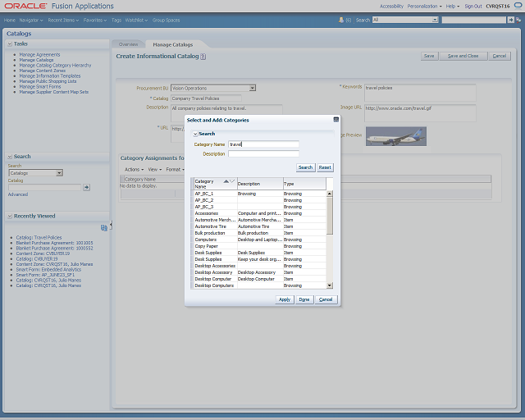The image size is (525, 420).
Task: Collapse the Search panel in sidebar
Action: [10, 157]
